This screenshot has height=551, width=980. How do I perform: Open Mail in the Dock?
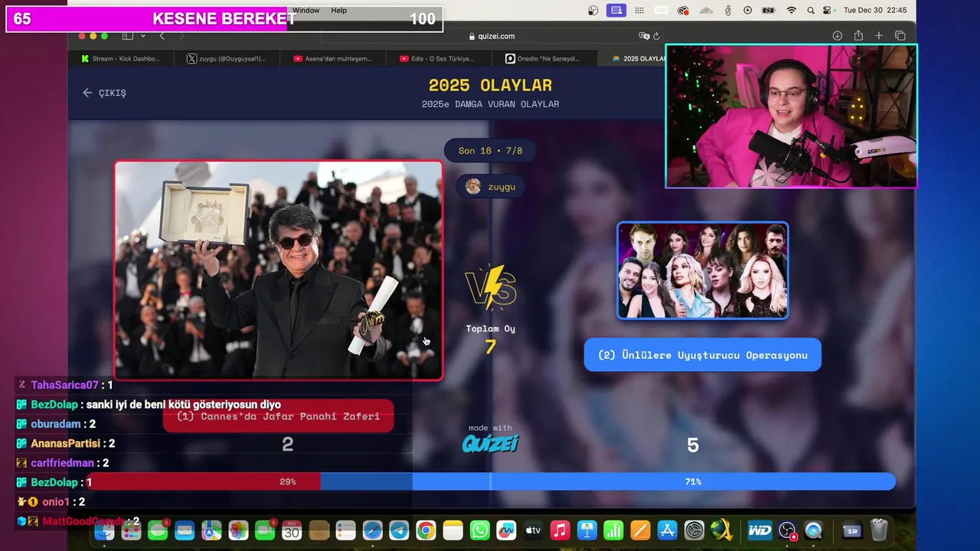point(185,530)
